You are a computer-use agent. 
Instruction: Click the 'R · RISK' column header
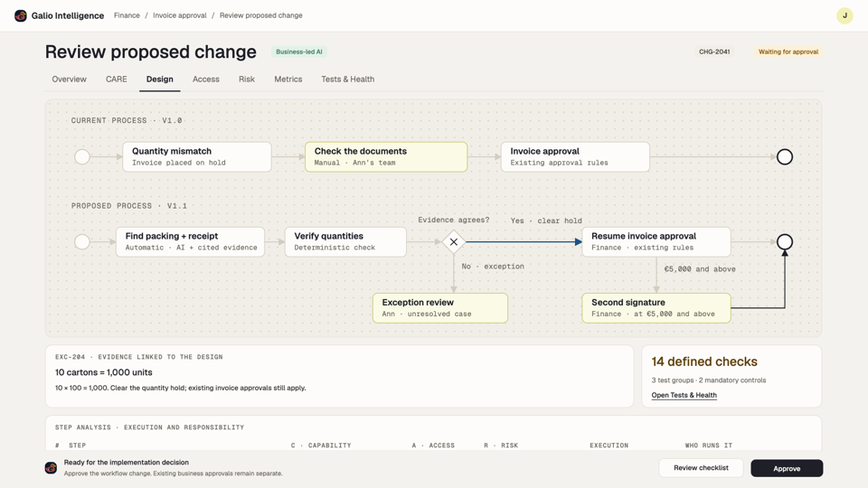[501, 446]
